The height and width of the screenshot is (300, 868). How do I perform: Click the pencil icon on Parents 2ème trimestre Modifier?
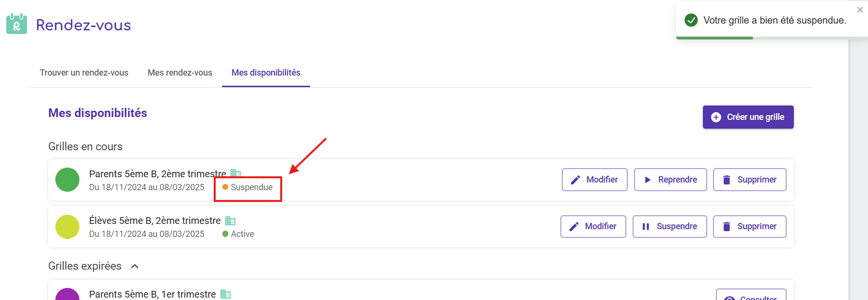(575, 180)
